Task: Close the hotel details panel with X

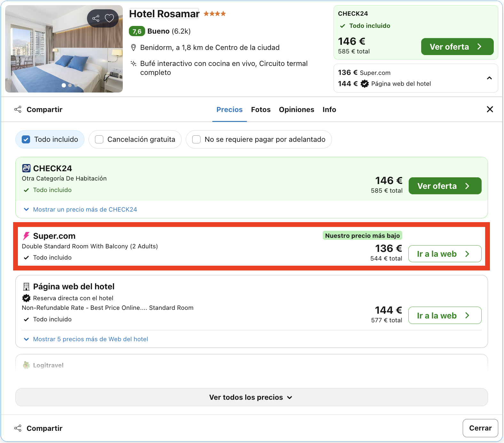Action: click(490, 109)
